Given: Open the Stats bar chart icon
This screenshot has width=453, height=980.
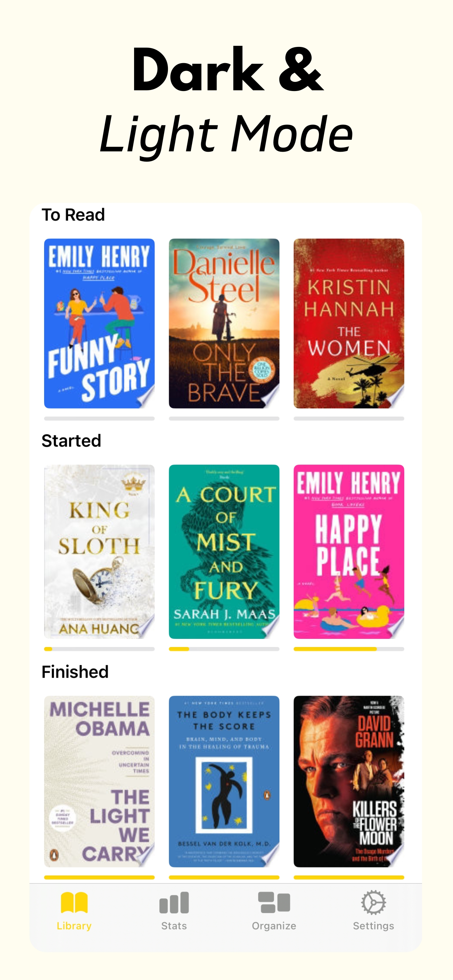Looking at the screenshot, I should 174,902.
